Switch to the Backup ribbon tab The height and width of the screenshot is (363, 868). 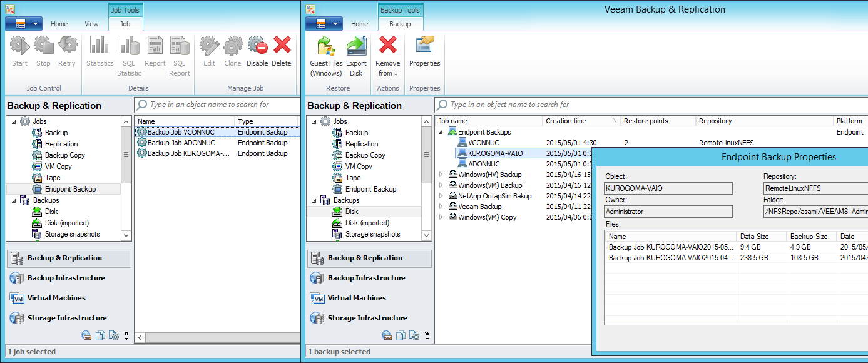click(x=400, y=24)
